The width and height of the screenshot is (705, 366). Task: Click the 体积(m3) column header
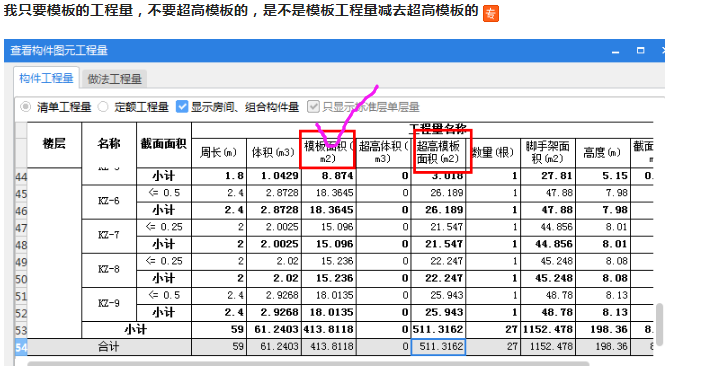click(x=274, y=153)
